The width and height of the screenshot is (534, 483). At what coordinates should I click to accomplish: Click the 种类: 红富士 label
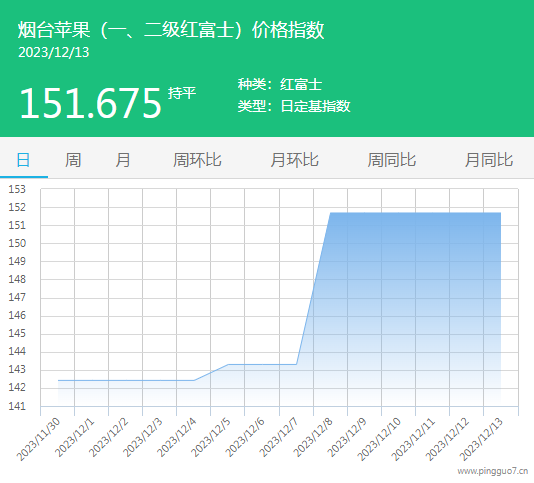coord(280,84)
